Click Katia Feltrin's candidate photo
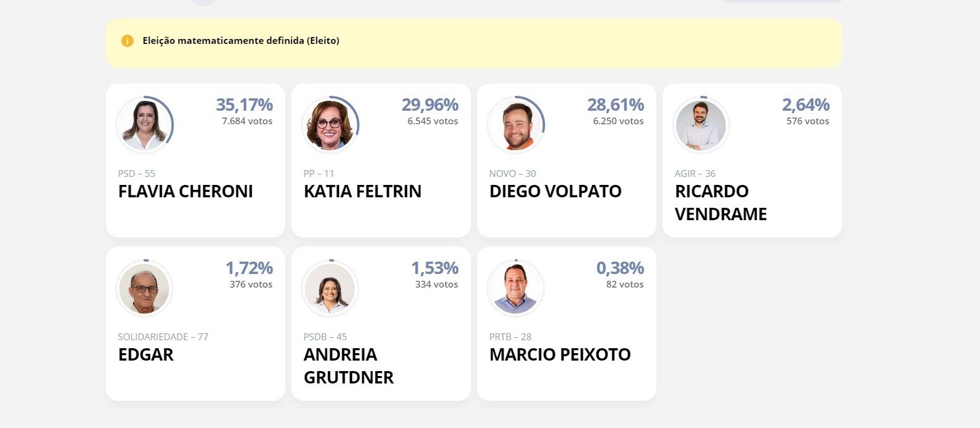 pyautogui.click(x=330, y=126)
